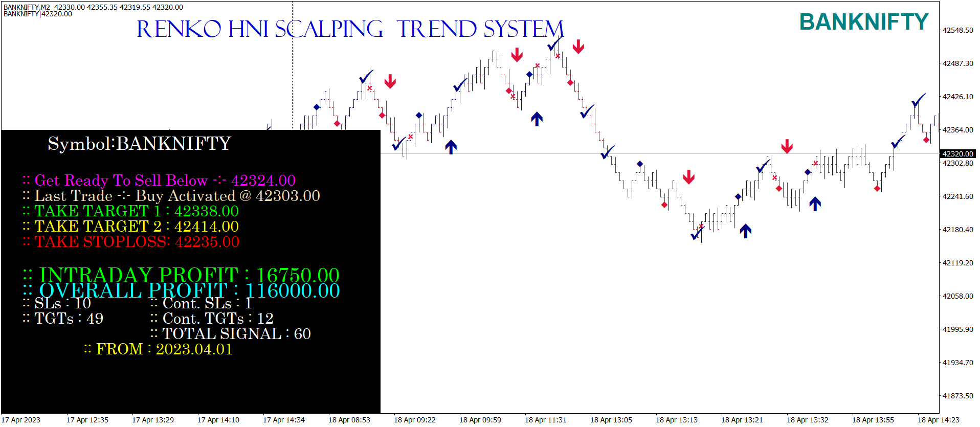The image size is (980, 427).
Task: Click the 18 Apr 13:32 time label
Action: pos(808,420)
